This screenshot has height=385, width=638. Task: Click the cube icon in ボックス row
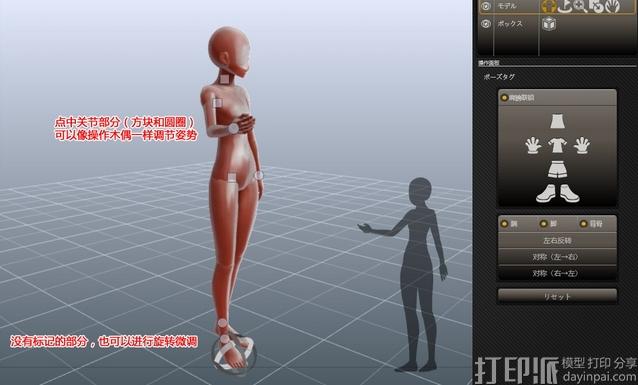[x=549, y=24]
